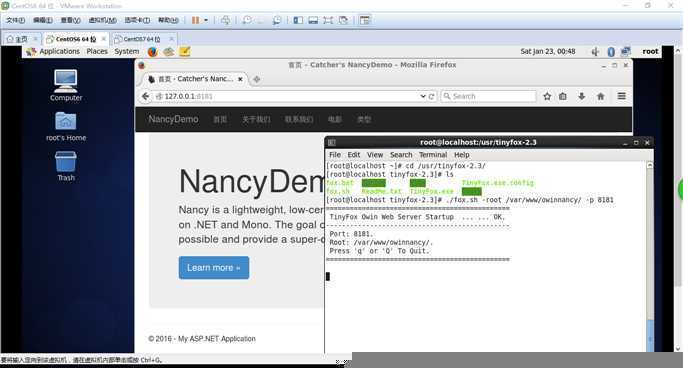Go to Firefox home page icon

tap(601, 96)
